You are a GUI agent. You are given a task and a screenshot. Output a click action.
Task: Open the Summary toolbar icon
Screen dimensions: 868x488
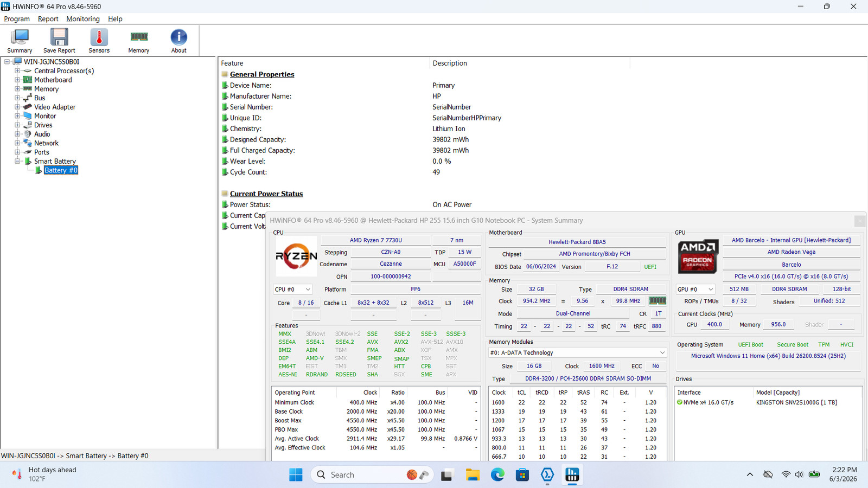[20, 41]
